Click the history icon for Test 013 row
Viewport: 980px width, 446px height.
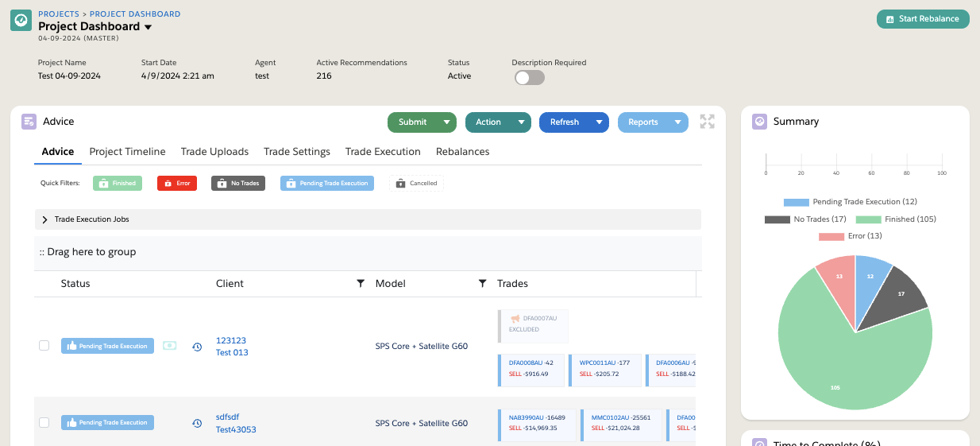click(197, 347)
